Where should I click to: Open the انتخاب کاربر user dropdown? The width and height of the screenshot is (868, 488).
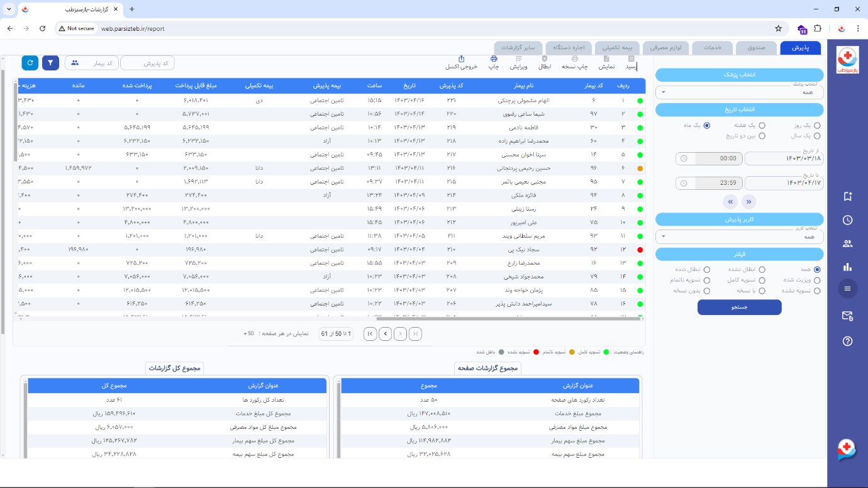pos(740,236)
